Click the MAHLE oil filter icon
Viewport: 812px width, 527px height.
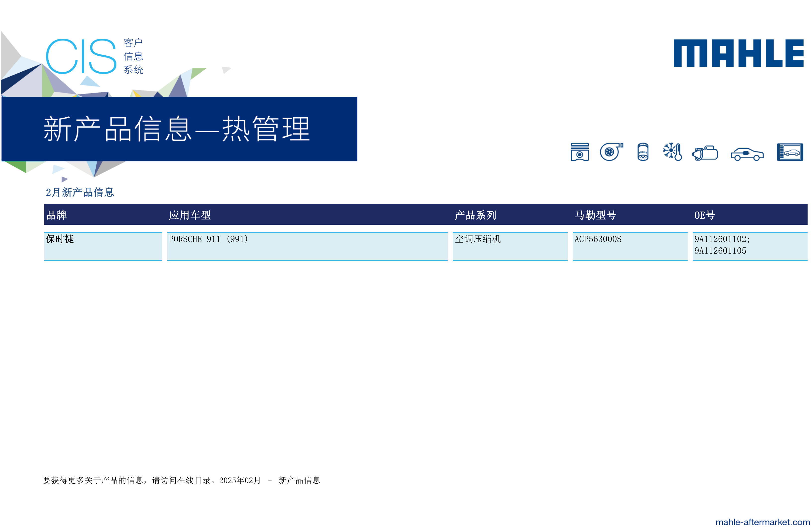point(643,152)
